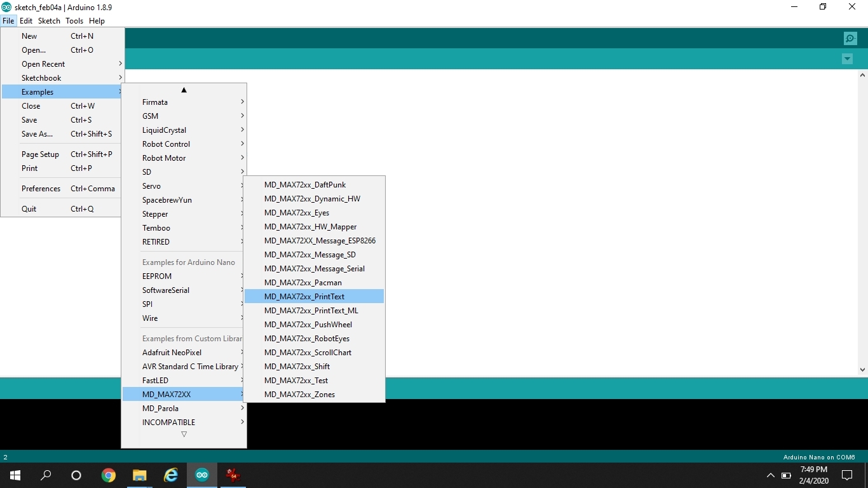Choose Close in File menu
The height and width of the screenshot is (488, 868).
[62, 106]
